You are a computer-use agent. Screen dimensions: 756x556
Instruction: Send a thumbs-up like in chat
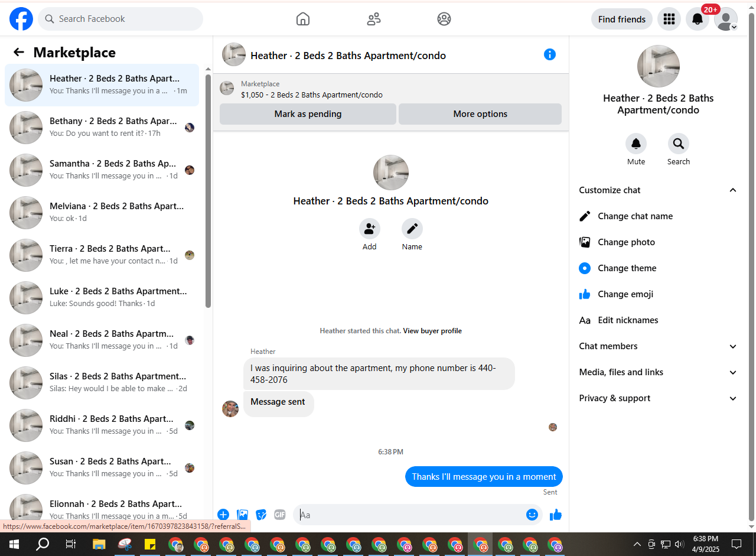coord(556,515)
